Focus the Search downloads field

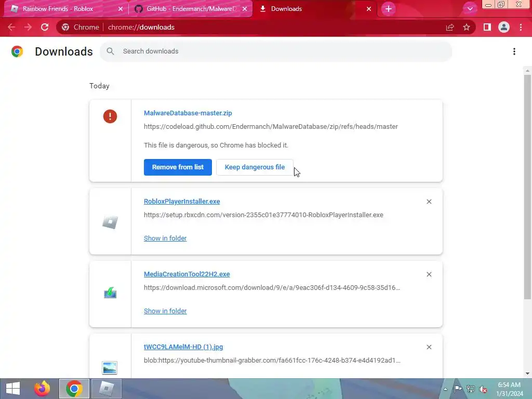(x=276, y=51)
